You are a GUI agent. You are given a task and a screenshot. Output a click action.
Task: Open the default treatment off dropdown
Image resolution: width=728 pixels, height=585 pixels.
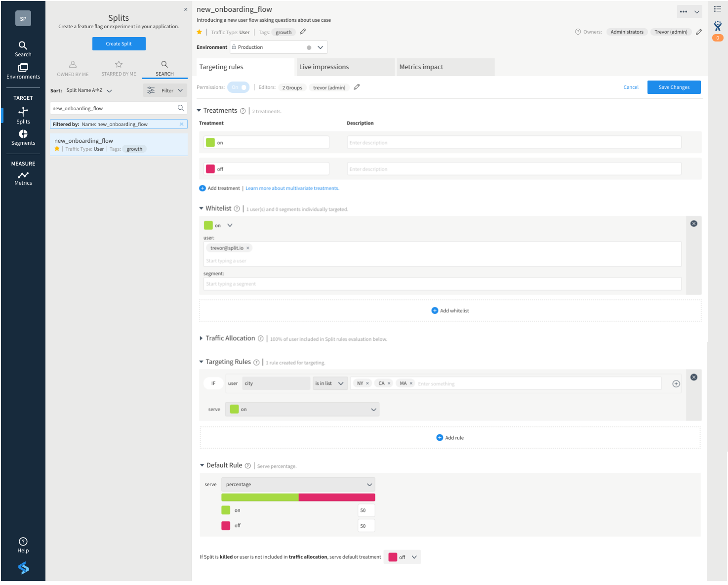(x=403, y=557)
